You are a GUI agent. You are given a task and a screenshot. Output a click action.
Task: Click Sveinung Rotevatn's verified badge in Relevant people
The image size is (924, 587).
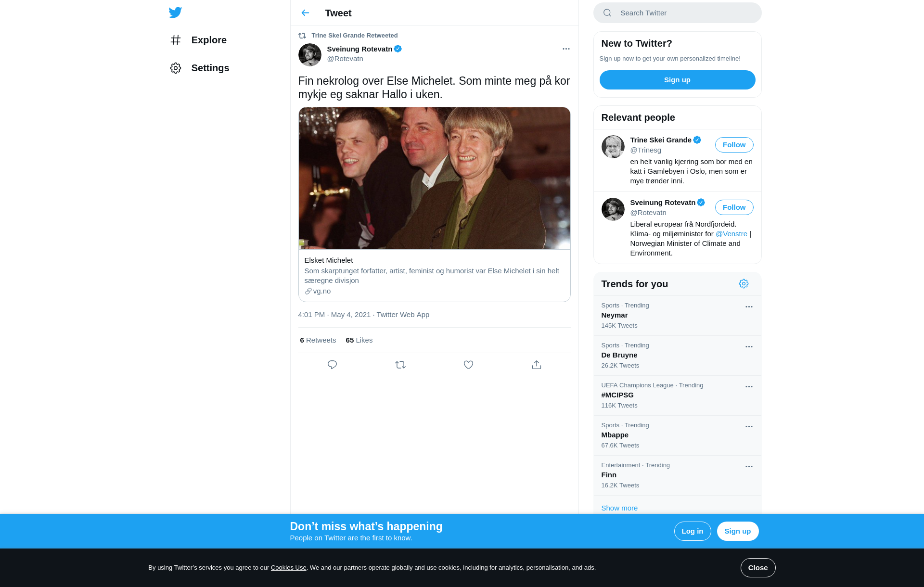pos(701,203)
